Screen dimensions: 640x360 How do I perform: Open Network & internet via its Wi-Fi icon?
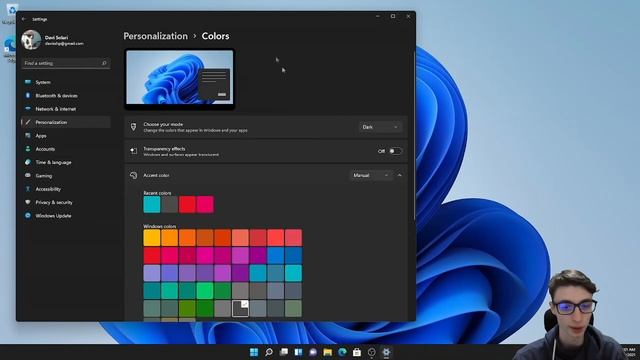coord(28,109)
